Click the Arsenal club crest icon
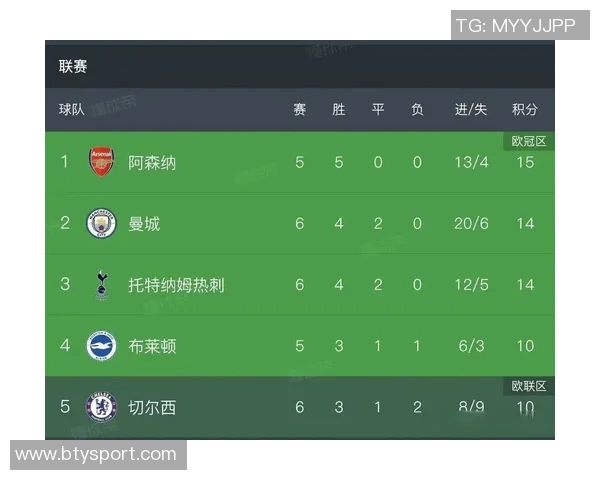This screenshot has width=600, height=480. 101,162
